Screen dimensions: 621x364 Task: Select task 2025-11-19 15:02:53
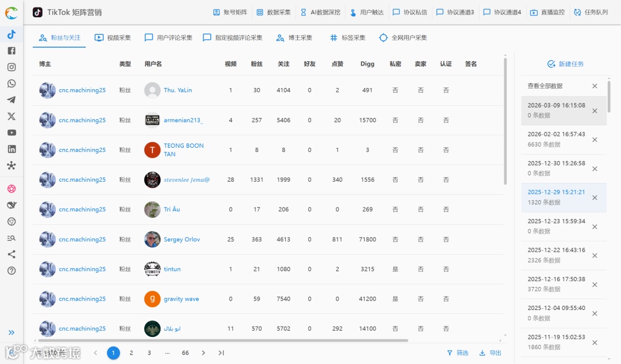pyautogui.click(x=563, y=342)
